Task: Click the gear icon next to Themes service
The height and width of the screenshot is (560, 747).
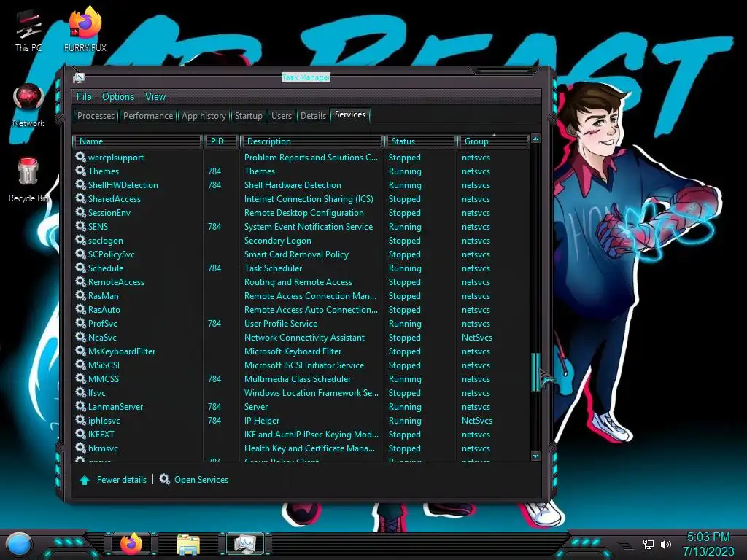Action: (80, 171)
